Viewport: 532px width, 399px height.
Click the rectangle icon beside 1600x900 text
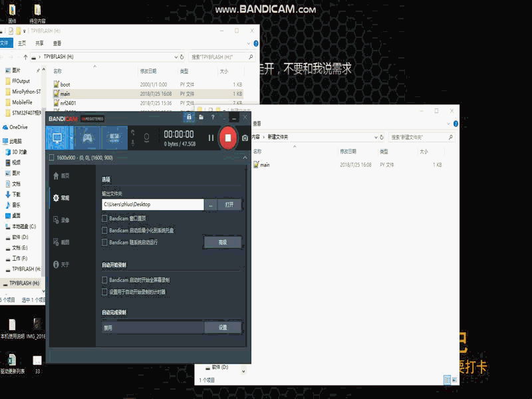52,158
